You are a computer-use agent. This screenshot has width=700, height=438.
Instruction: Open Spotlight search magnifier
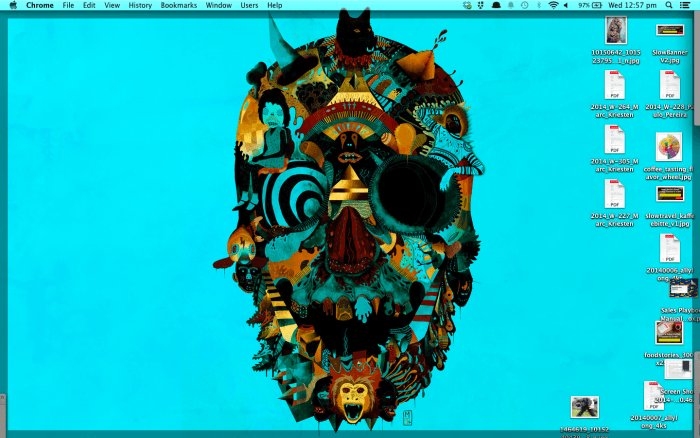(x=669, y=5)
